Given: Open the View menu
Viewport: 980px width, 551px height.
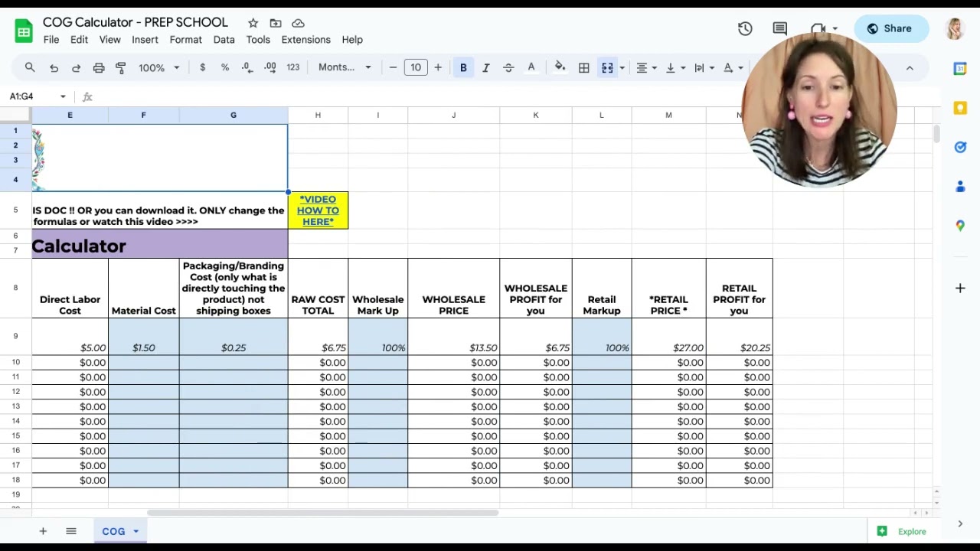Looking at the screenshot, I should tap(109, 40).
